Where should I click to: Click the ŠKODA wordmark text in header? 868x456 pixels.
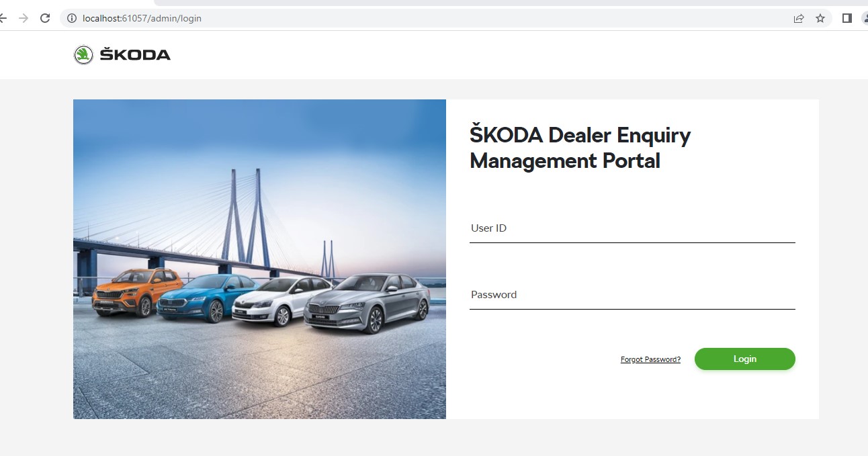click(135, 55)
